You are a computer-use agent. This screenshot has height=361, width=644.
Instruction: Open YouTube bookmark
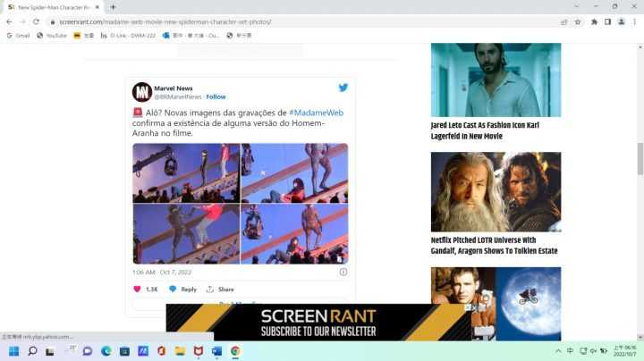tap(52, 36)
